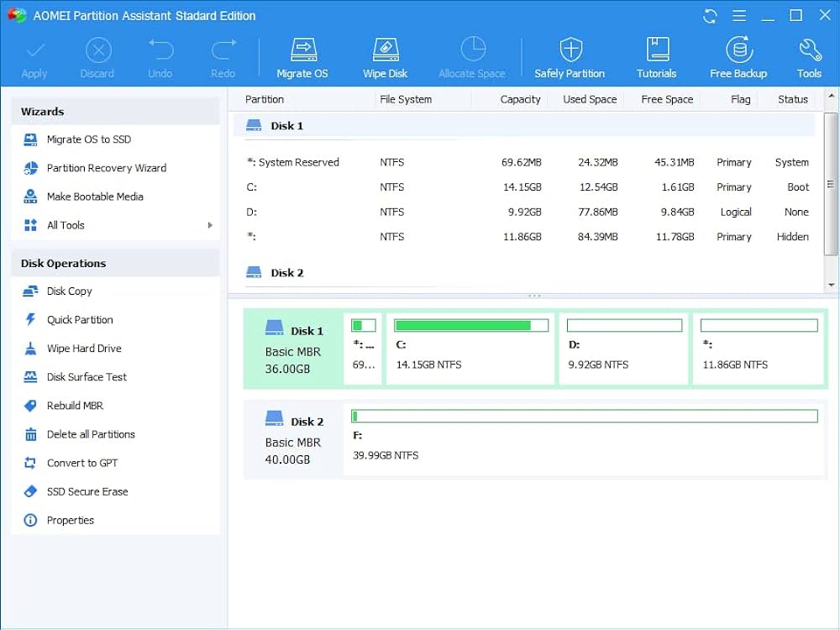
Task: Select the C: partition usage bar
Action: (470, 325)
